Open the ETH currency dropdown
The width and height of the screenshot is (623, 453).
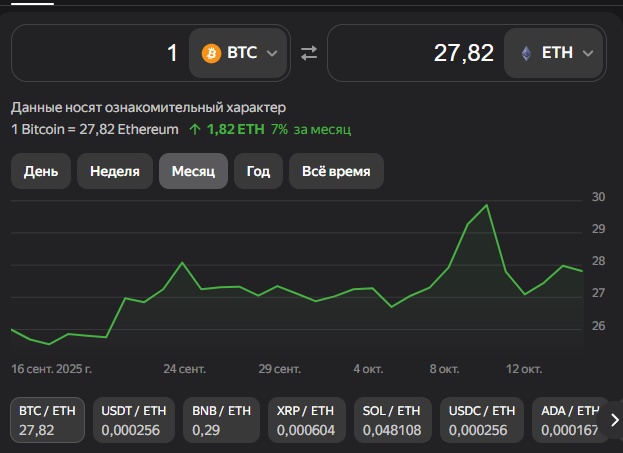pyautogui.click(x=555, y=53)
